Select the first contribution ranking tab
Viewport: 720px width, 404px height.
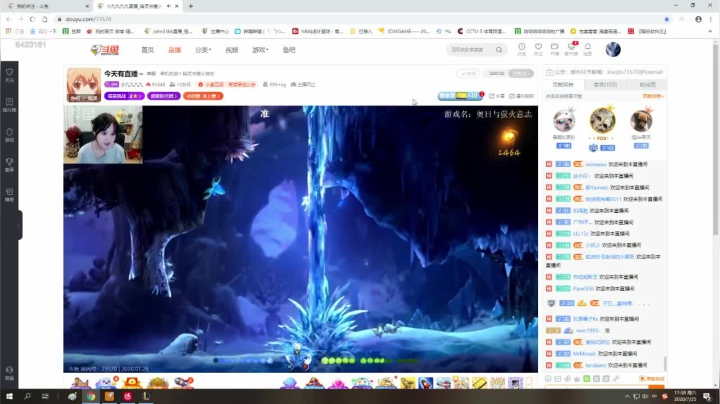tap(563, 84)
